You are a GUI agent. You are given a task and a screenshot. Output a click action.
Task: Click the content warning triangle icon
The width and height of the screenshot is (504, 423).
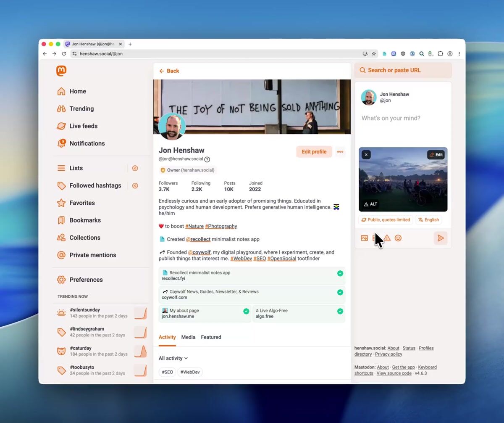click(387, 238)
